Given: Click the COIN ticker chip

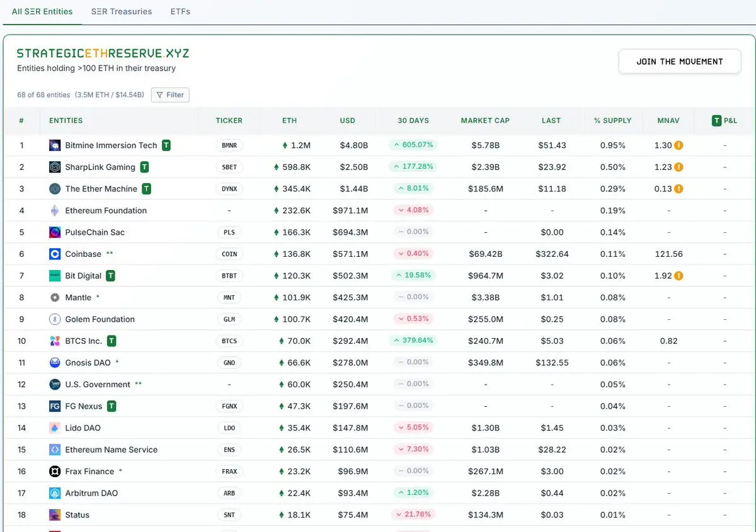Looking at the screenshot, I should tap(229, 254).
